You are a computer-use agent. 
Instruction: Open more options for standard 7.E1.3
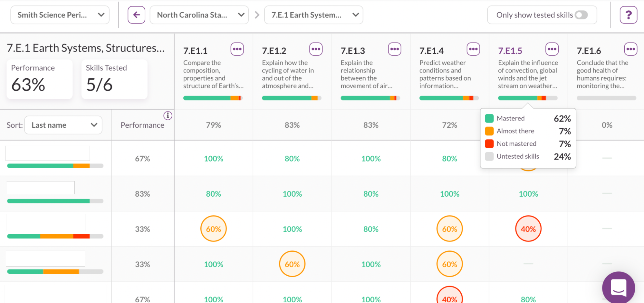[x=394, y=49]
